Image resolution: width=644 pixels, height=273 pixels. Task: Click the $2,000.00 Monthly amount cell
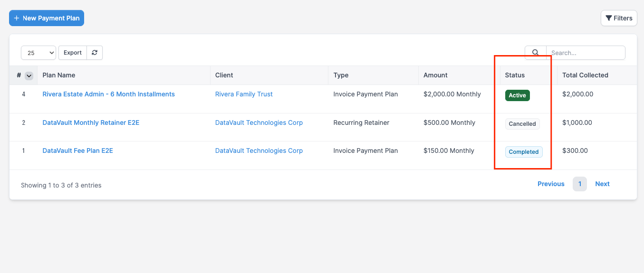[452, 94]
